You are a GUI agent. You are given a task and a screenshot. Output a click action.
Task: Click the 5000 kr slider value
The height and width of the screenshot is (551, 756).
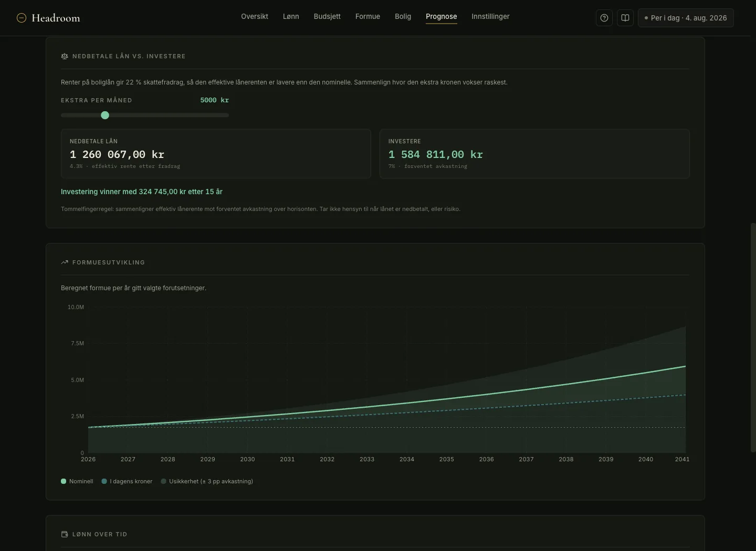[214, 100]
